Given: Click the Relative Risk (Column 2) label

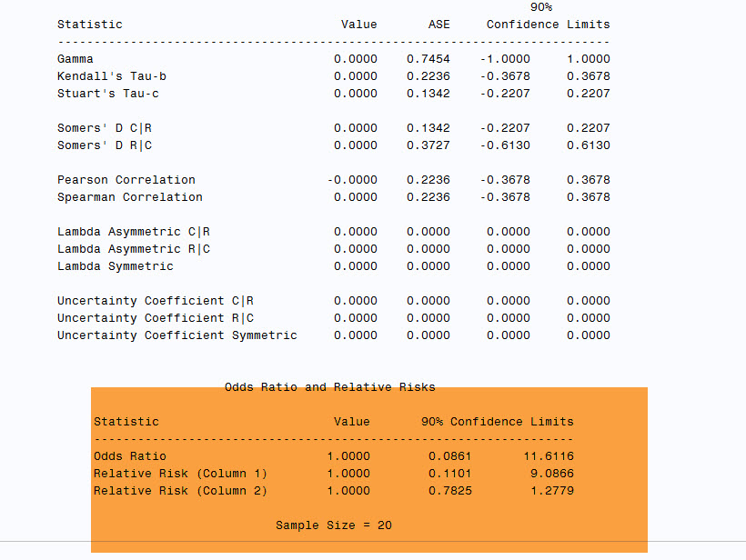Looking at the screenshot, I should pyautogui.click(x=181, y=491).
